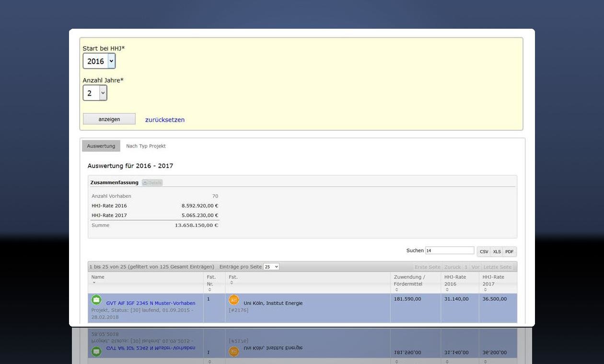Click sort arrows under Fst. Nr. column
Screen dimensions: 604x364
click(x=209, y=290)
